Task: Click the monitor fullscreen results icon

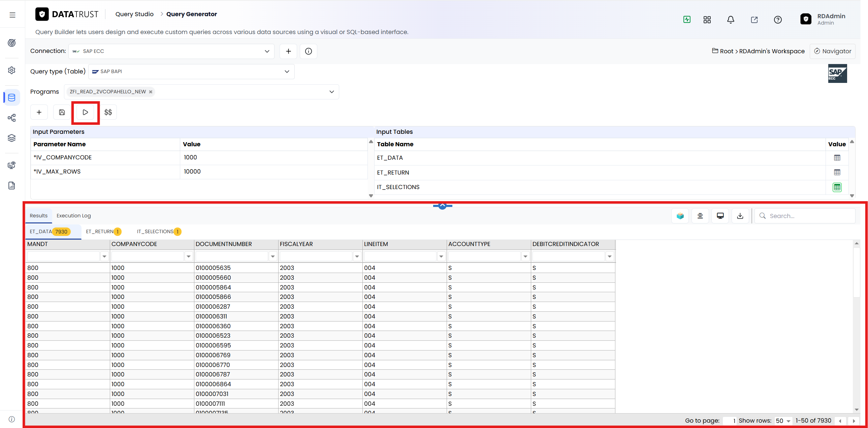Action: (x=720, y=216)
